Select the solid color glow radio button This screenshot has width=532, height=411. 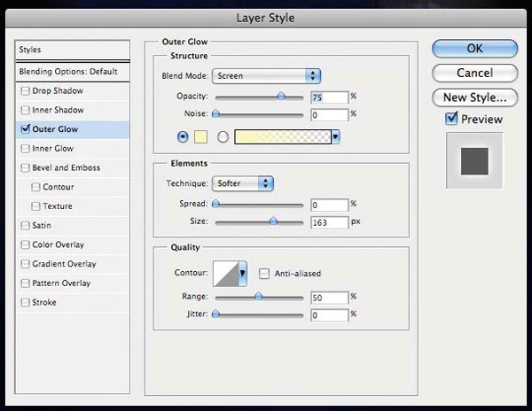(183, 137)
